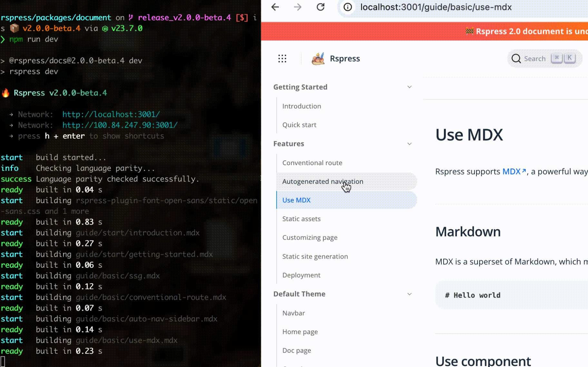Reload the page with refresh icon
This screenshot has width=588, height=367.
pyautogui.click(x=320, y=7)
